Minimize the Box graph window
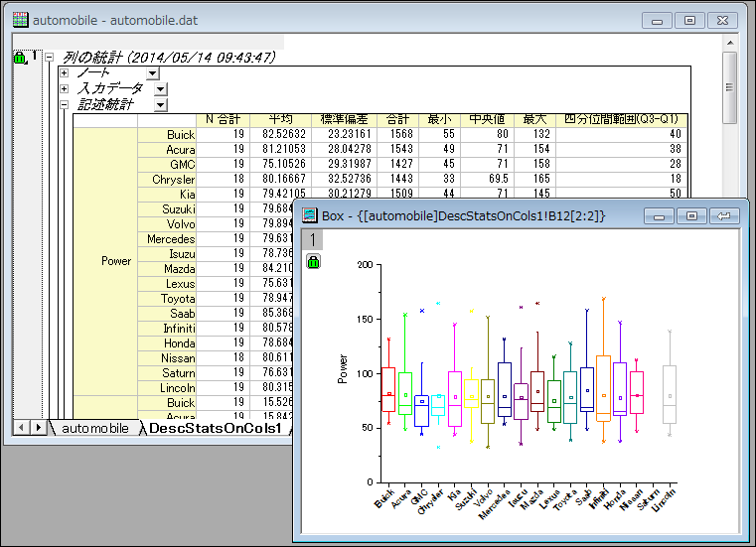The height and width of the screenshot is (547, 756). click(x=659, y=215)
